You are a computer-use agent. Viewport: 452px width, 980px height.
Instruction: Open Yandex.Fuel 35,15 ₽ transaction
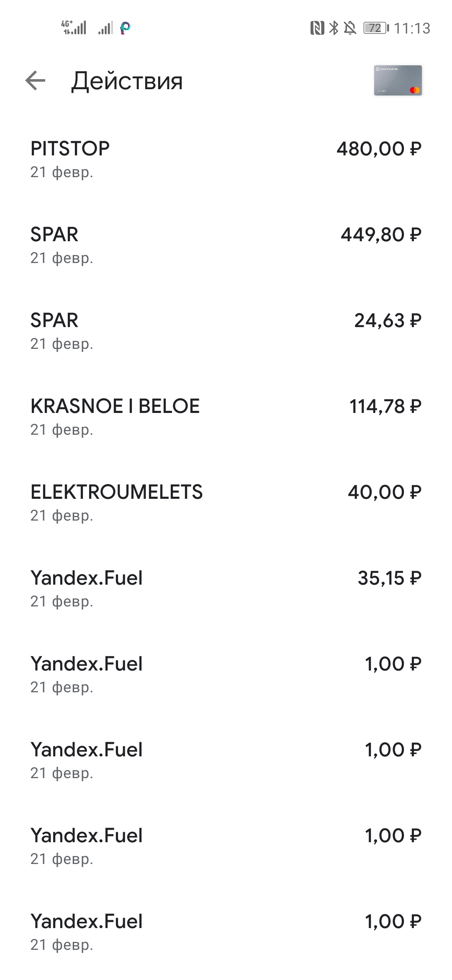pyautogui.click(x=226, y=589)
